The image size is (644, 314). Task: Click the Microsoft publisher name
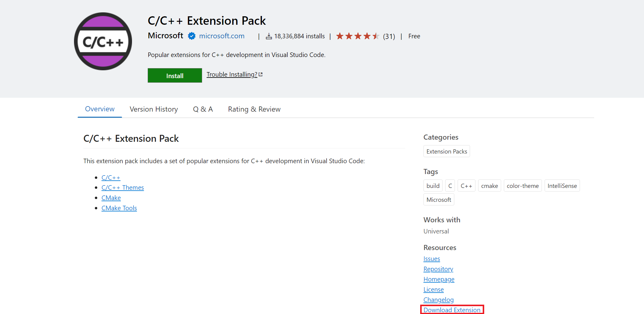[x=166, y=36]
